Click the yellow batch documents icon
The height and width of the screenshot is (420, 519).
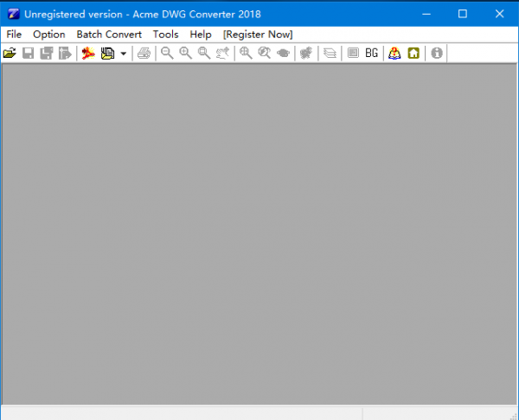pos(107,53)
